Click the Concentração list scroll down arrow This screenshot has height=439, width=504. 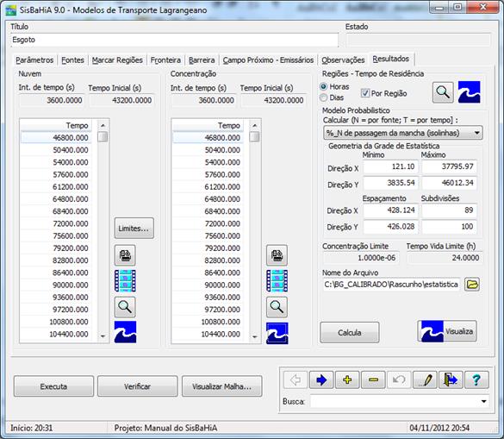point(254,337)
